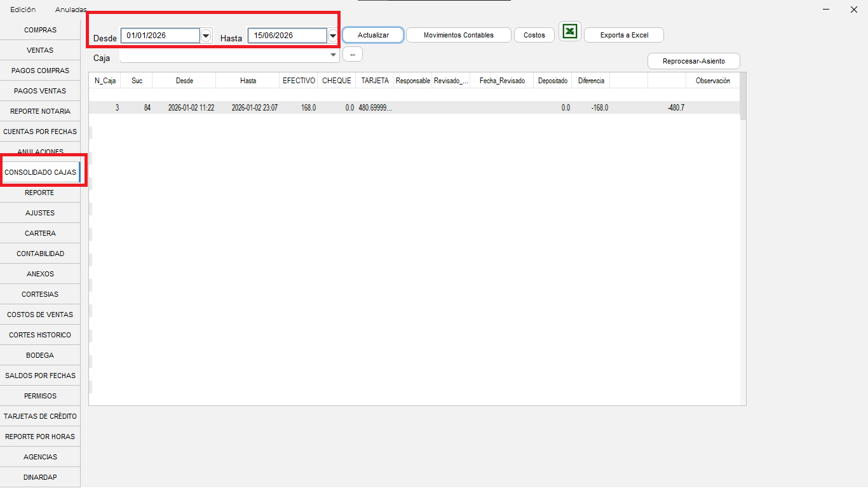Open the Hasta date picker arrow
This screenshot has height=488, width=868.
click(x=333, y=36)
